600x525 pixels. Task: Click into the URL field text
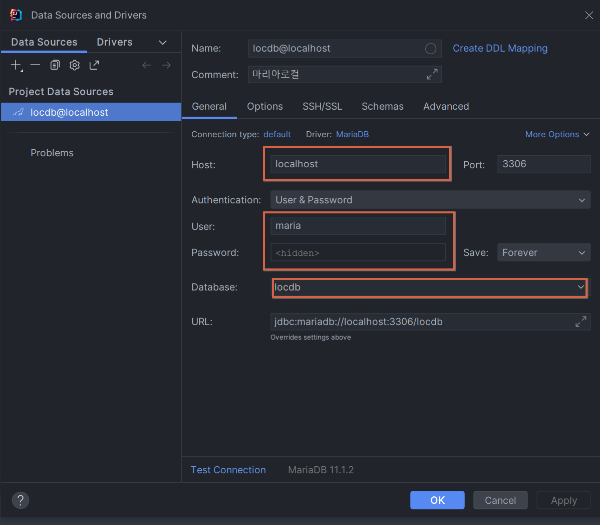click(x=358, y=321)
